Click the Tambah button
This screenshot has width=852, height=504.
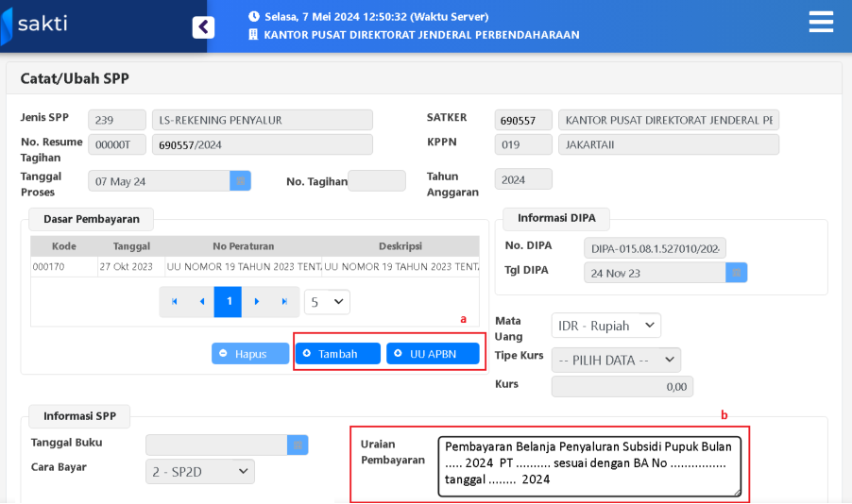[337, 353]
